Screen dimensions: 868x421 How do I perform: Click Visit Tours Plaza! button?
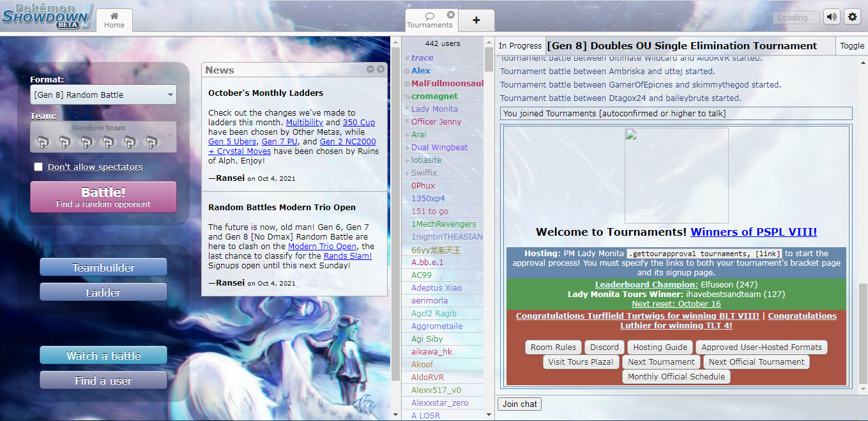[x=581, y=362]
